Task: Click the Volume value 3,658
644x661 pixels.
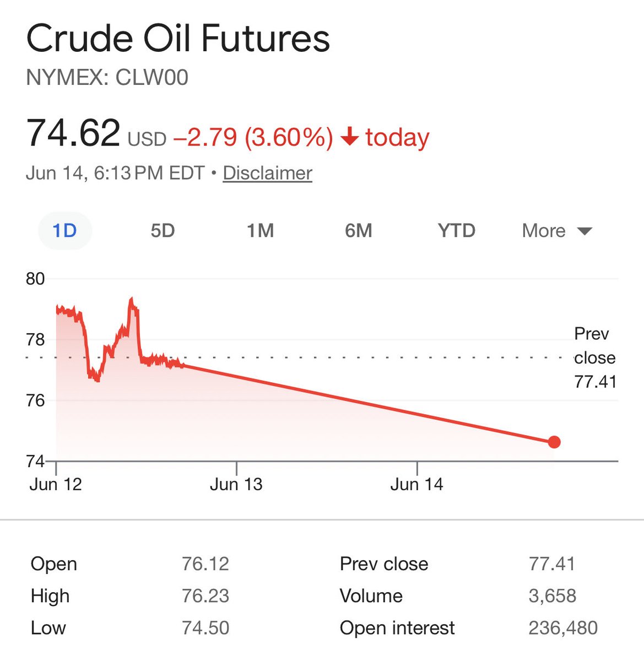Action: pos(553,595)
